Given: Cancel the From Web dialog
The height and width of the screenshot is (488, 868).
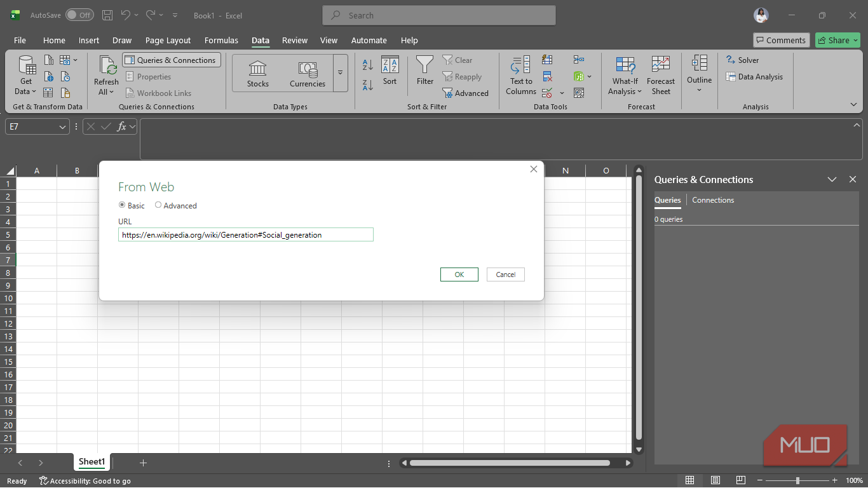Looking at the screenshot, I should (506, 274).
